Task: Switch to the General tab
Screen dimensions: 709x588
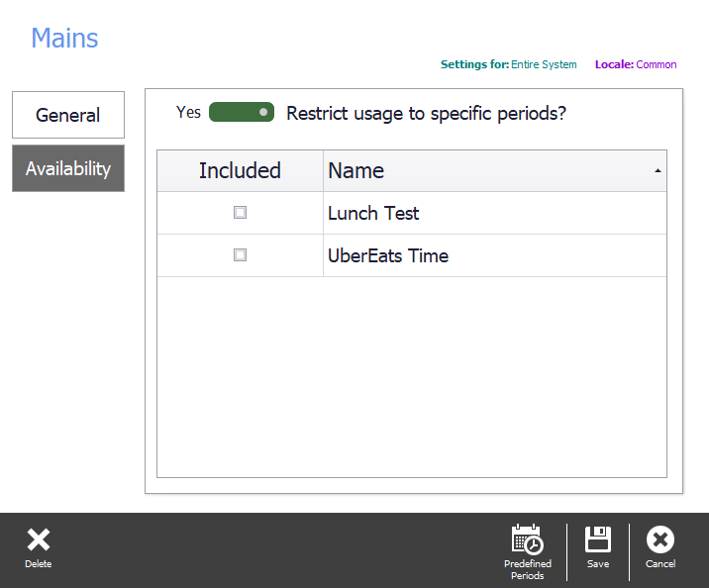Action: click(x=68, y=115)
